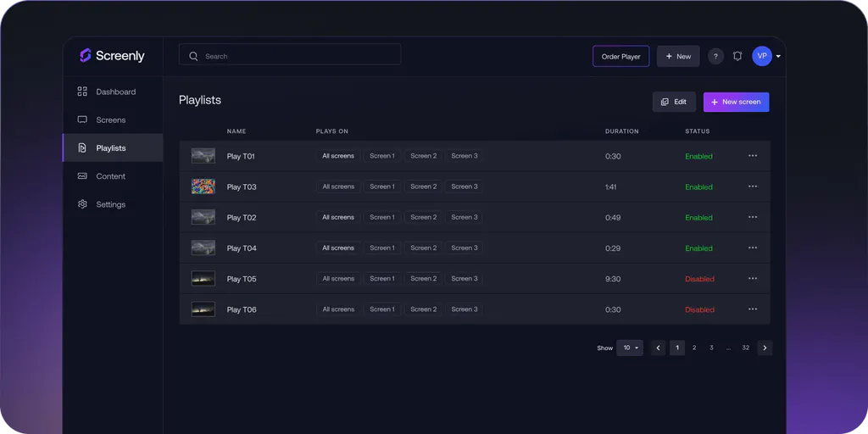Open more options for Play T01

point(752,156)
